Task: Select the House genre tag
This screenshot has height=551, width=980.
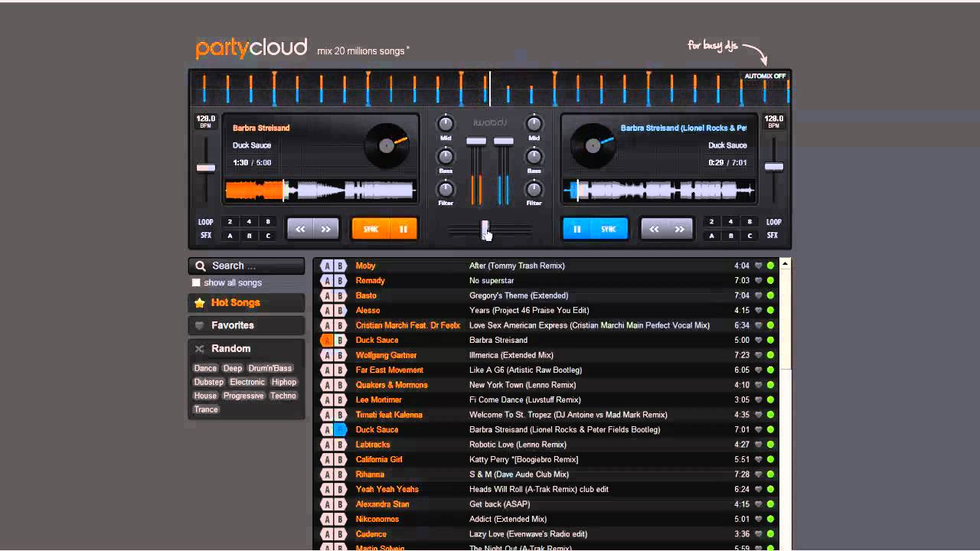Action: [205, 396]
